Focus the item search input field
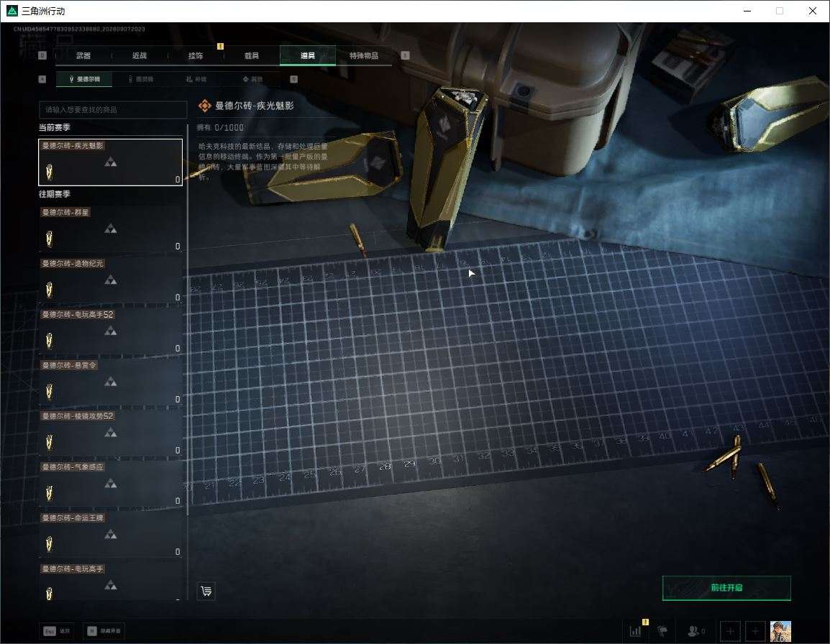830x644 pixels. point(113,109)
